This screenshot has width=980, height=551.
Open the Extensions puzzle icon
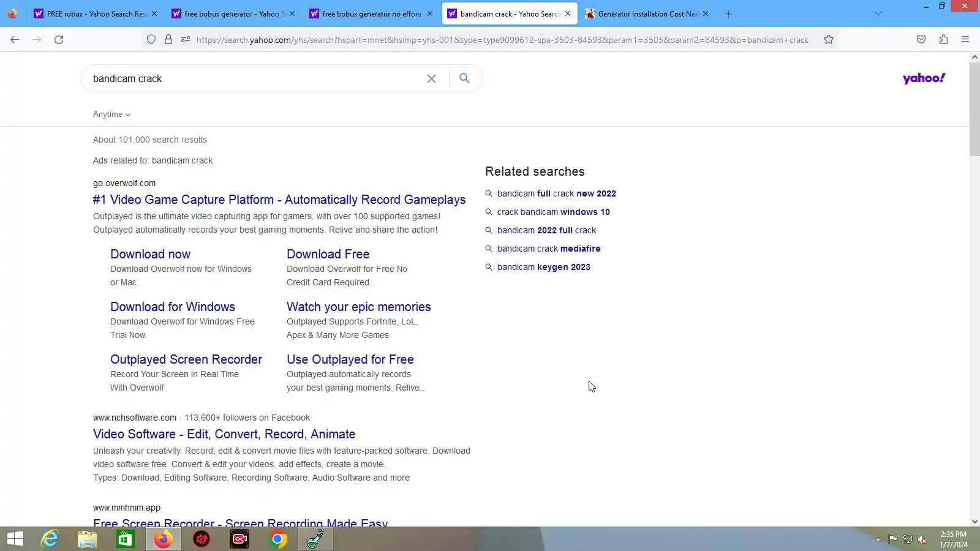pos(943,40)
